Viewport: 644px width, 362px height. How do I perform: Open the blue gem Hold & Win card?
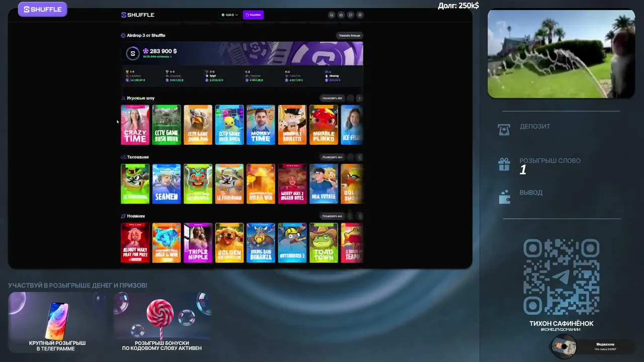coord(167,243)
